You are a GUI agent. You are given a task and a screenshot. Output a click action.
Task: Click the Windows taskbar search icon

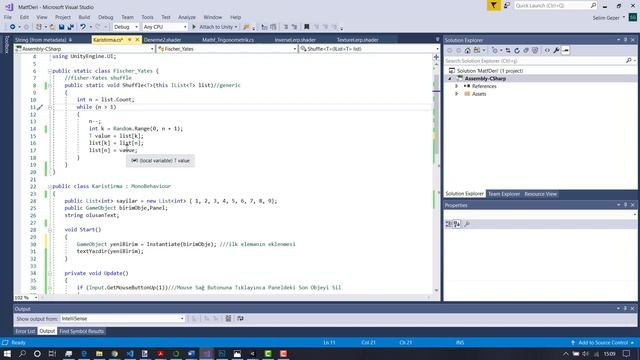[x=22, y=353]
